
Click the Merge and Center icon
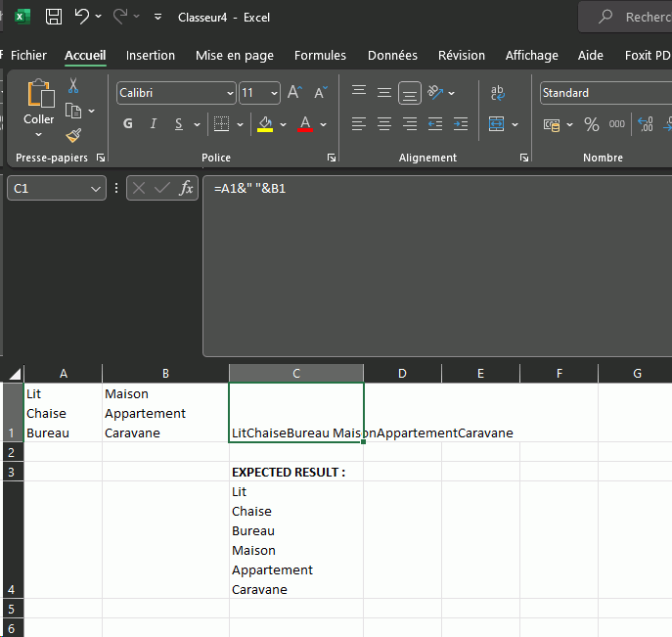[x=496, y=124]
